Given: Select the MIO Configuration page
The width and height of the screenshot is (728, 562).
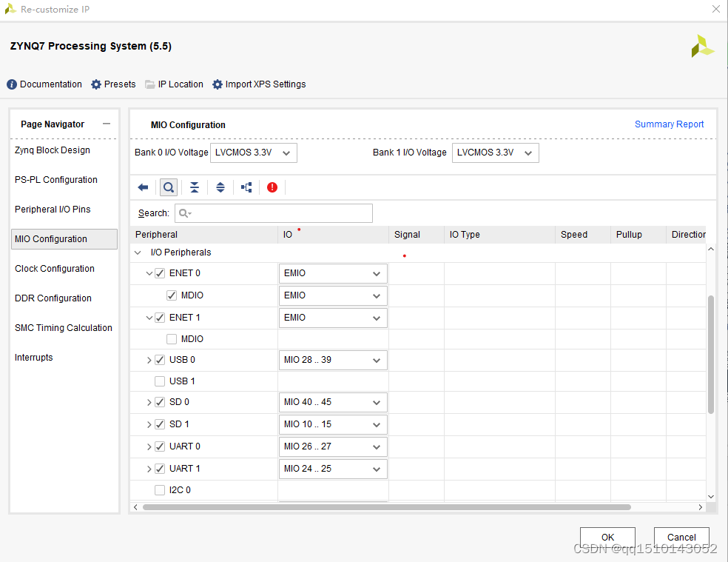Looking at the screenshot, I should 64,239.
